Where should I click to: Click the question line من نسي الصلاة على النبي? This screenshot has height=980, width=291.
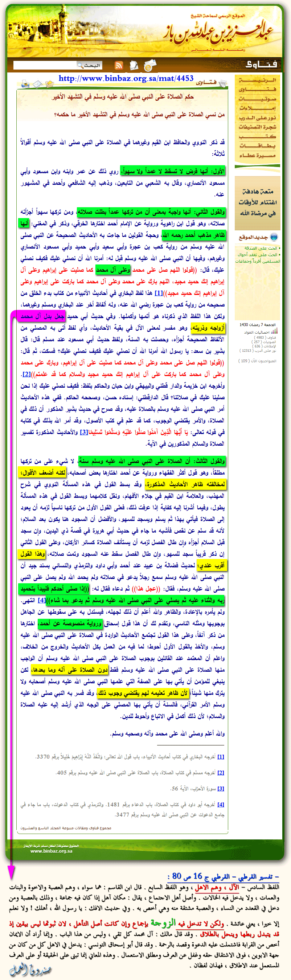pos(139,114)
